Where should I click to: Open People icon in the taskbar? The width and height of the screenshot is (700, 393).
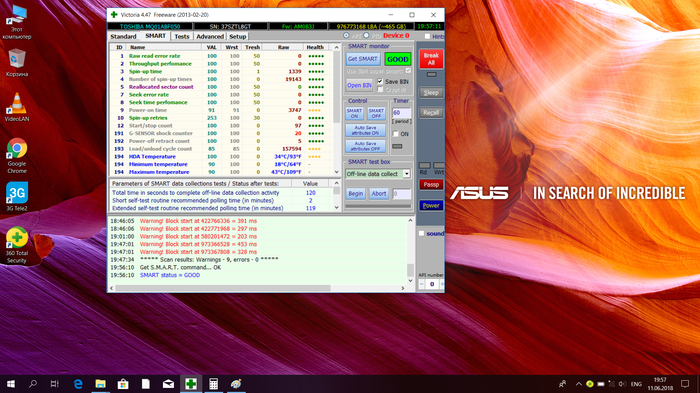(562, 384)
